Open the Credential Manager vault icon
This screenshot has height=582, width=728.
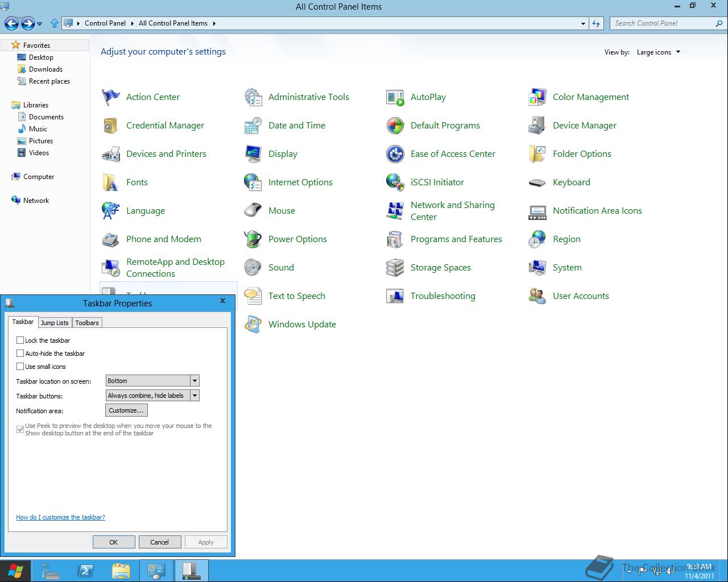(110, 126)
